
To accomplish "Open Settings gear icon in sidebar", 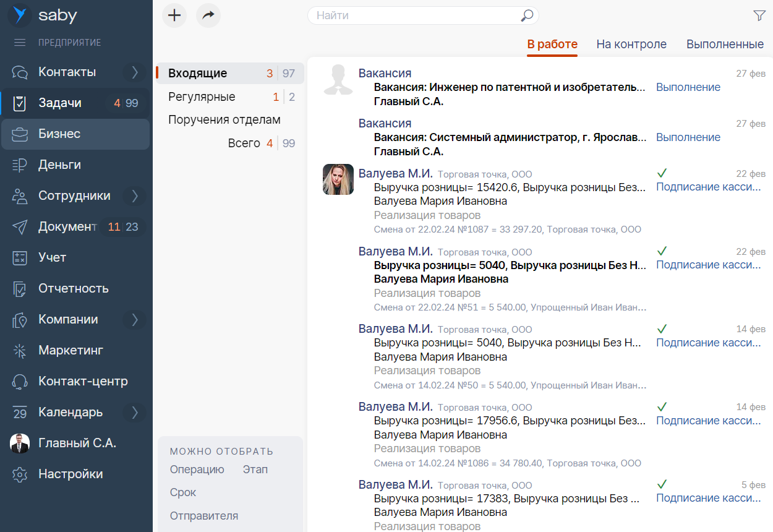I will pyautogui.click(x=20, y=474).
